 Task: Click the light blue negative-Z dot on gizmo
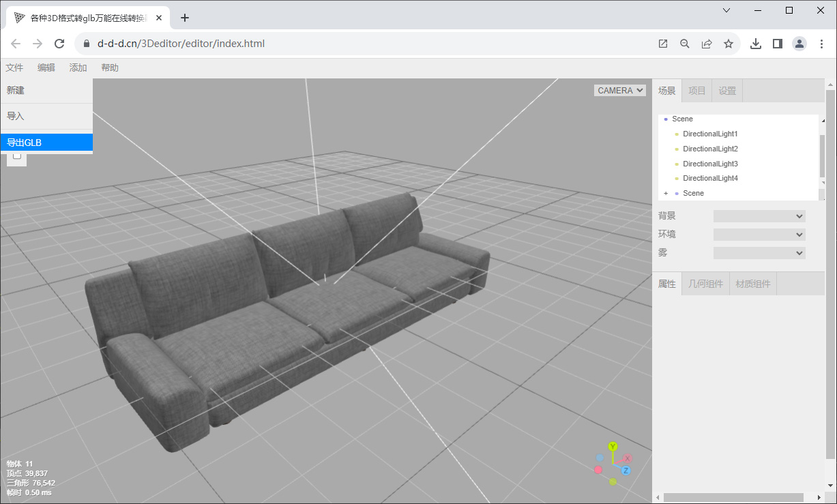click(600, 458)
